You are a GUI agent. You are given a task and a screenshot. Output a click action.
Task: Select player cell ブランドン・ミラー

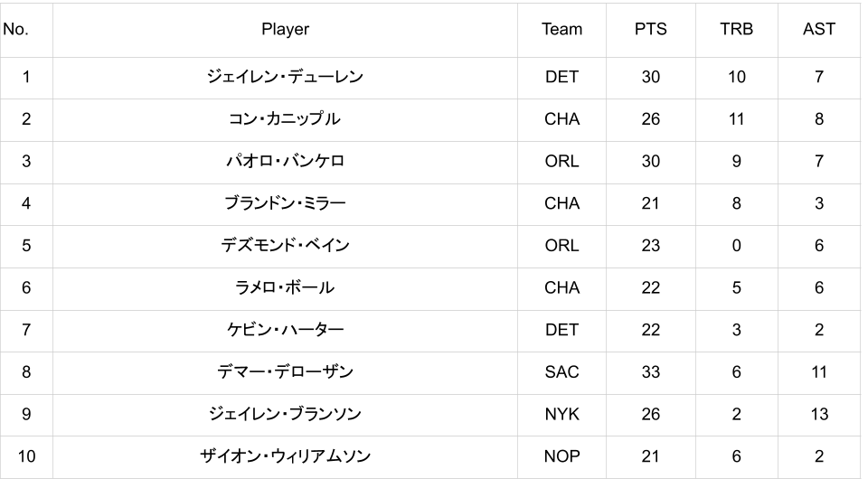285,204
